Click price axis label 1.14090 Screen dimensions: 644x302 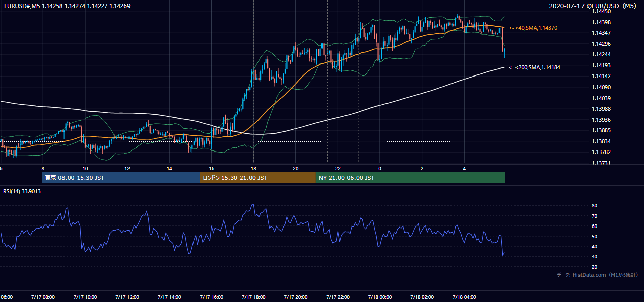pos(602,87)
